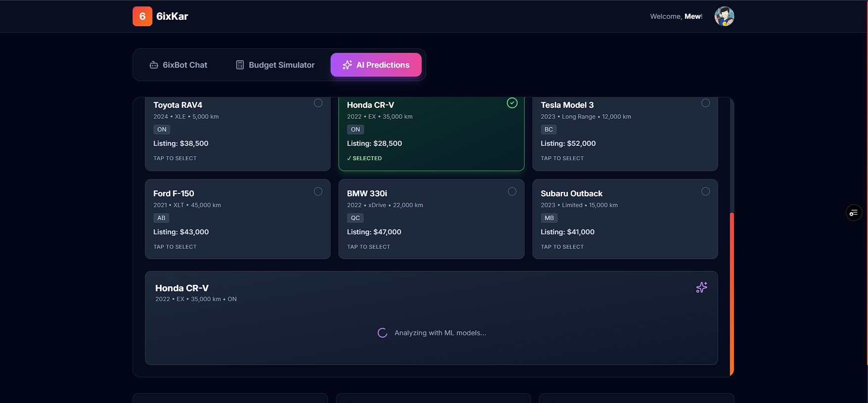Select the Tesla Model 3 radio circle
The width and height of the screenshot is (868, 403).
point(706,103)
